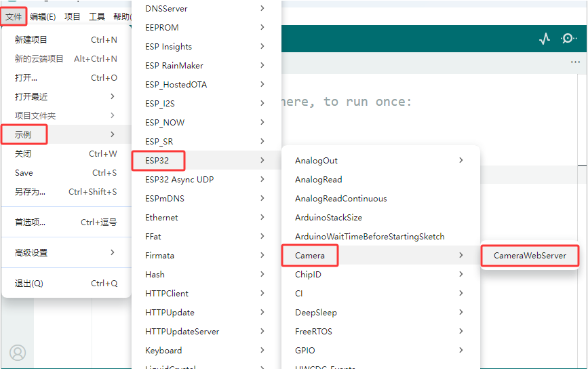Image resolution: width=588 pixels, height=369 pixels.
Task: Expand Keyboard examples
Action: (206, 350)
